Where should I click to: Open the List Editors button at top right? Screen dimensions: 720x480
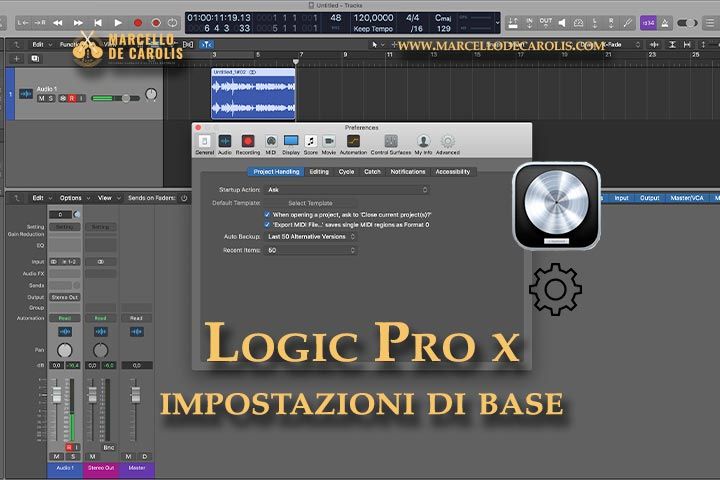pyautogui.click(x=710, y=23)
